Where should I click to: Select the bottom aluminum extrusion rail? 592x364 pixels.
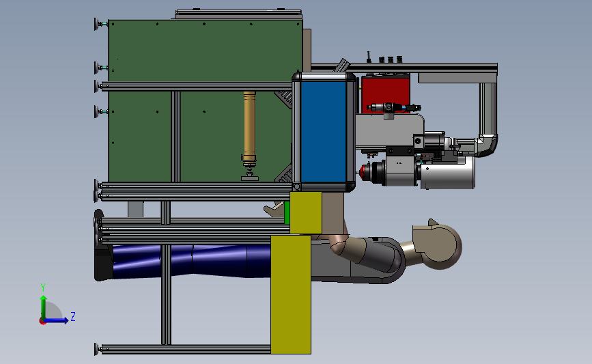186,349
